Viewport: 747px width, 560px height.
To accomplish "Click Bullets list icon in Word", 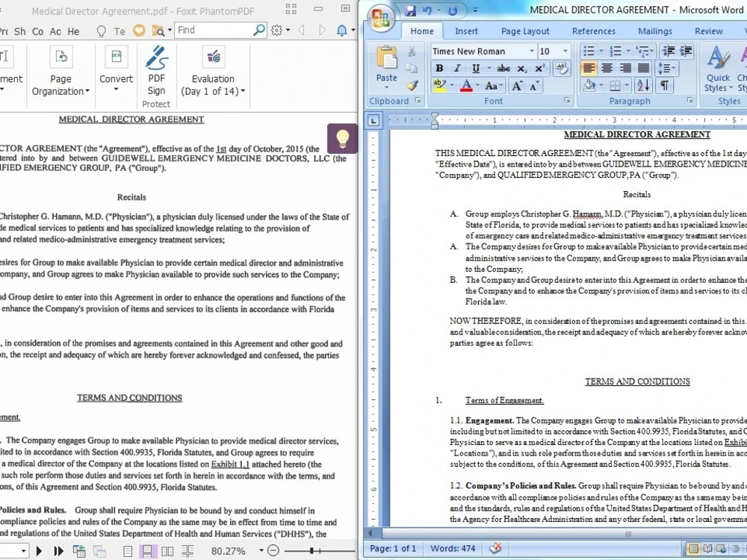I will (x=589, y=51).
